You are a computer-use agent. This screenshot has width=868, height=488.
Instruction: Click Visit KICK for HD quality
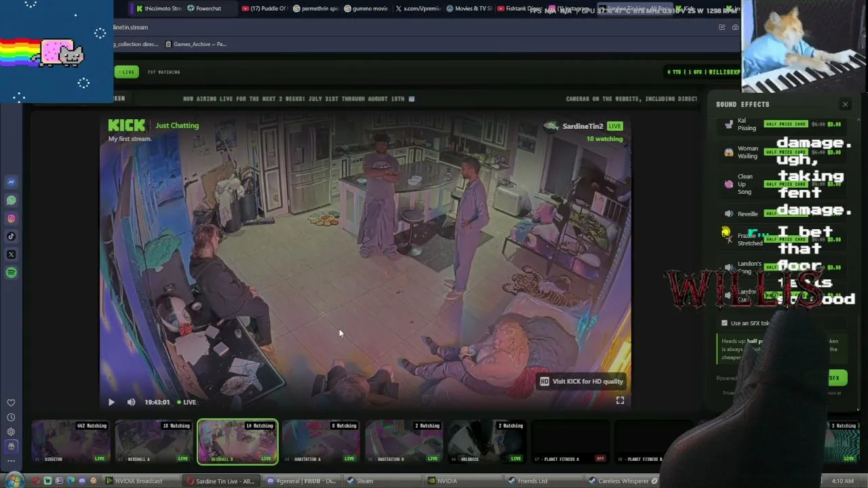(x=581, y=381)
